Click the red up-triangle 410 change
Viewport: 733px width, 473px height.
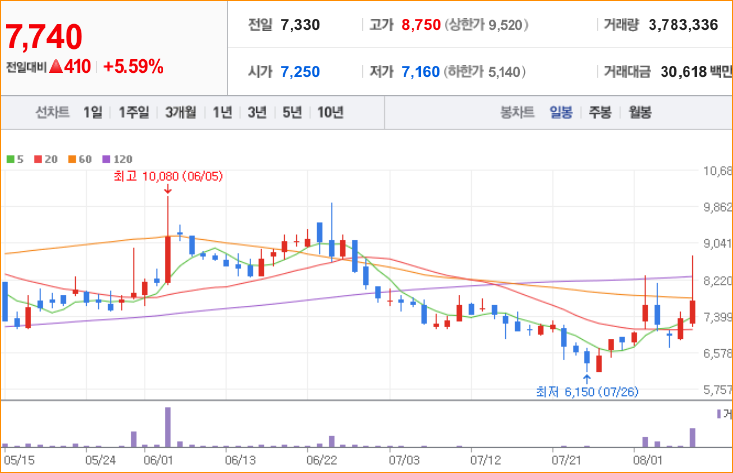(70, 66)
